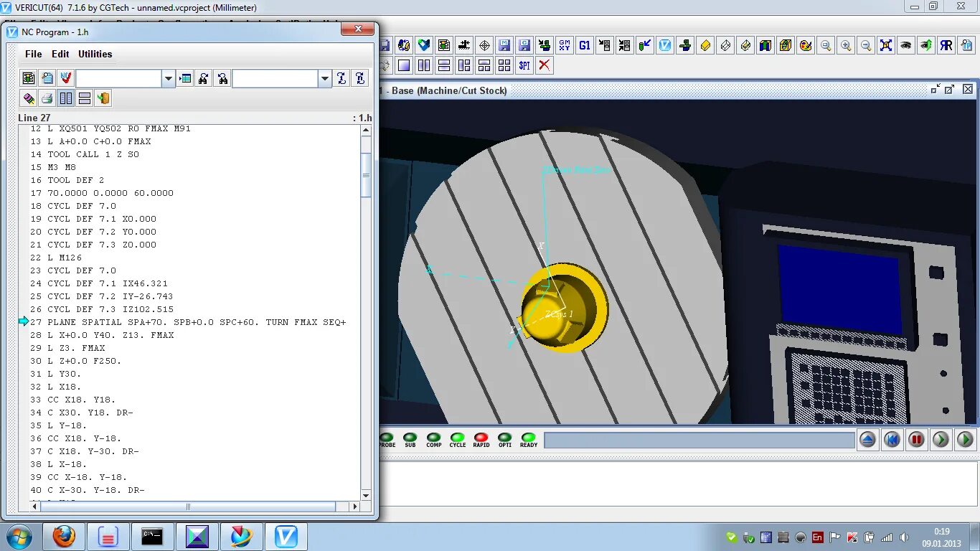Click the blue eject arrow button
Image resolution: width=980 pixels, height=551 pixels.
(x=867, y=440)
